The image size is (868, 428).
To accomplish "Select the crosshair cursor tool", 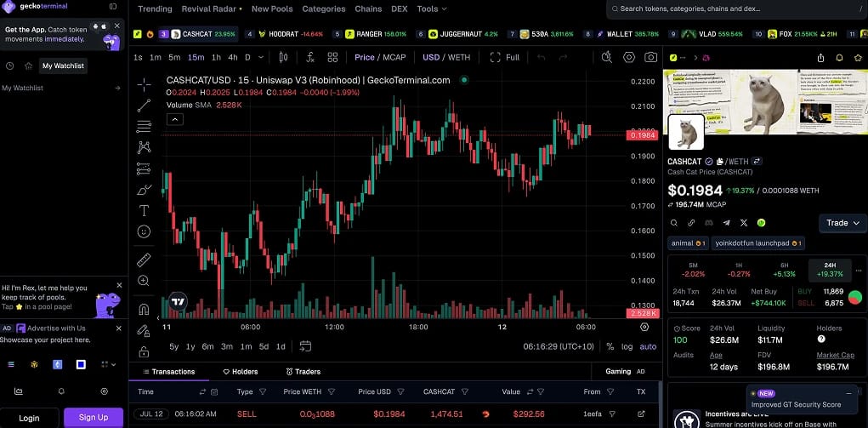I will click(144, 85).
